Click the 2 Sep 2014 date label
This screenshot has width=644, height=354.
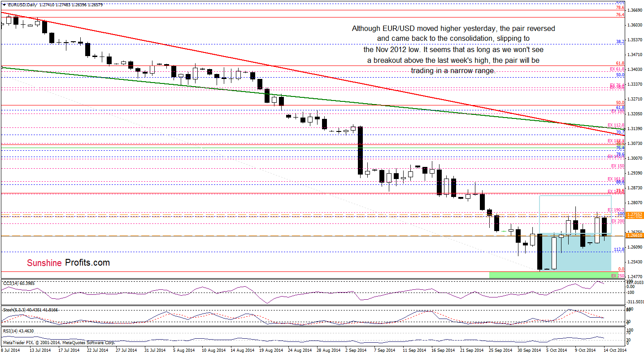355,350
